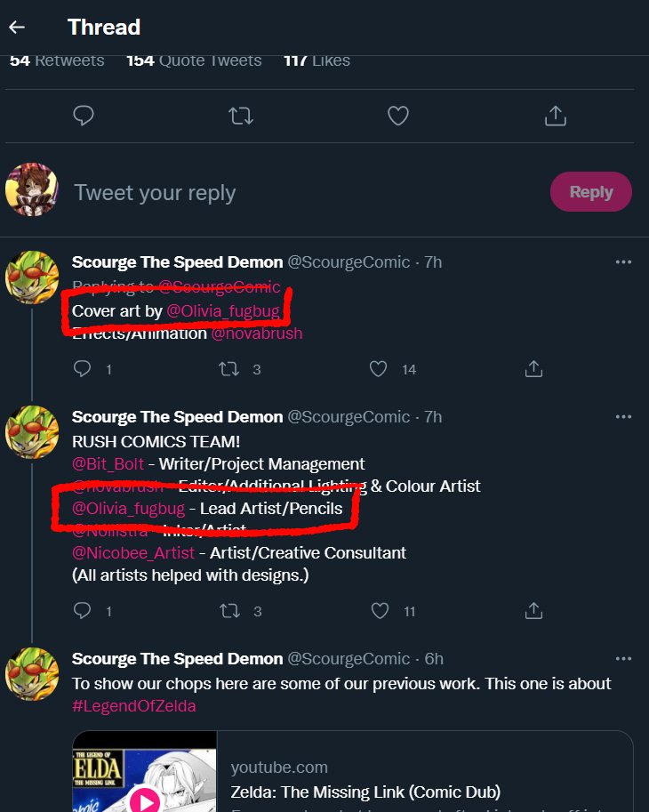This screenshot has width=649, height=812.
Task: Like the RUSH COMICS TEAM tweet with 11 likes
Action: [380, 611]
